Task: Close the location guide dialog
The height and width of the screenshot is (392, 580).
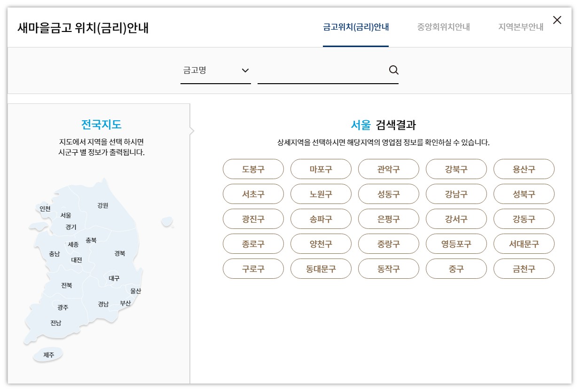Action: tap(557, 20)
